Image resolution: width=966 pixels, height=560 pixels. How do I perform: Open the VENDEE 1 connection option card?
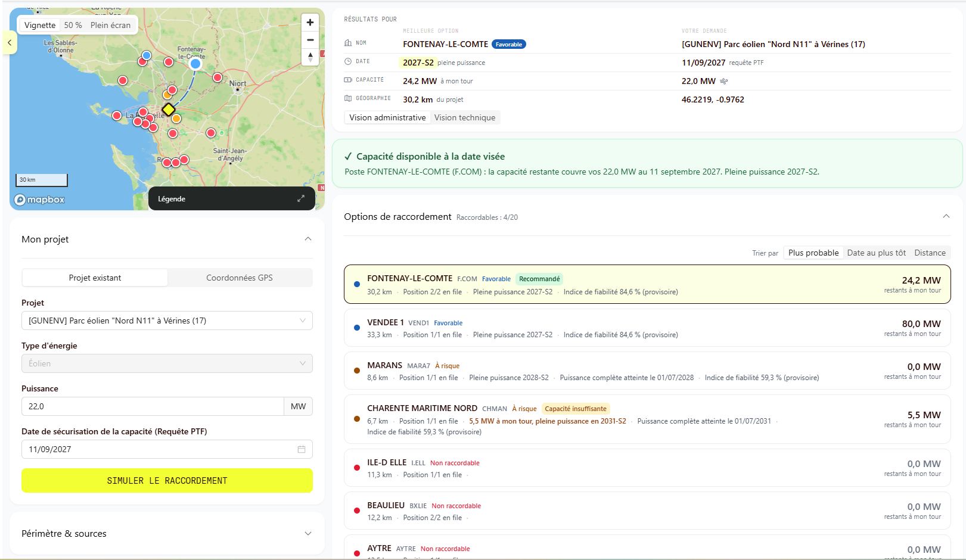(x=647, y=328)
